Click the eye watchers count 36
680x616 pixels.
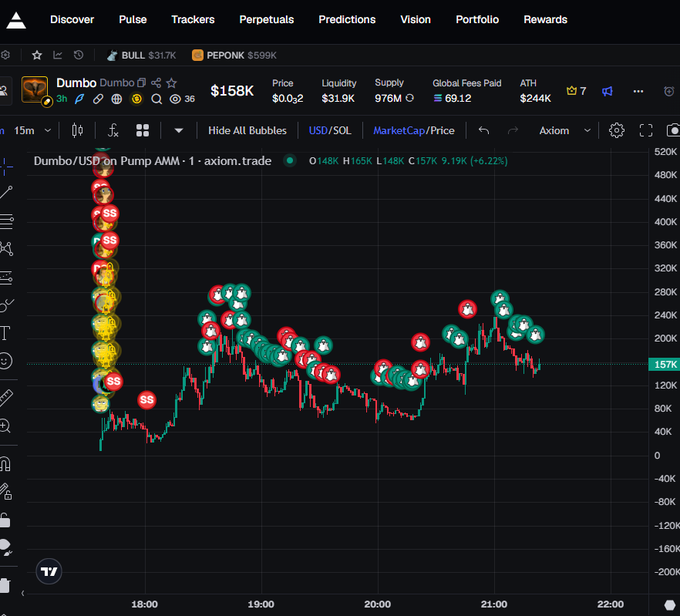[x=182, y=99]
